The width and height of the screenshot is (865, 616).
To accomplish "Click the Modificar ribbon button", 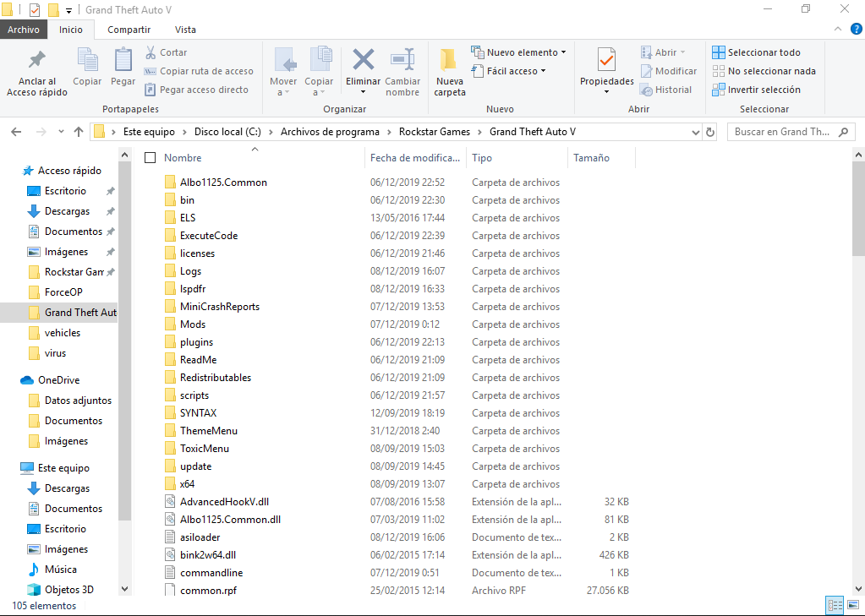I will (x=669, y=71).
